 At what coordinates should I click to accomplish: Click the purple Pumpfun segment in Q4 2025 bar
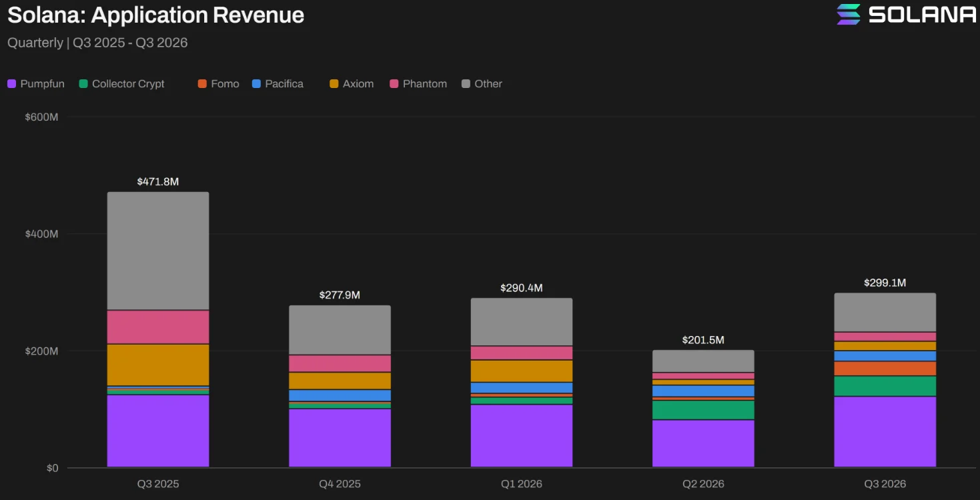(340, 438)
